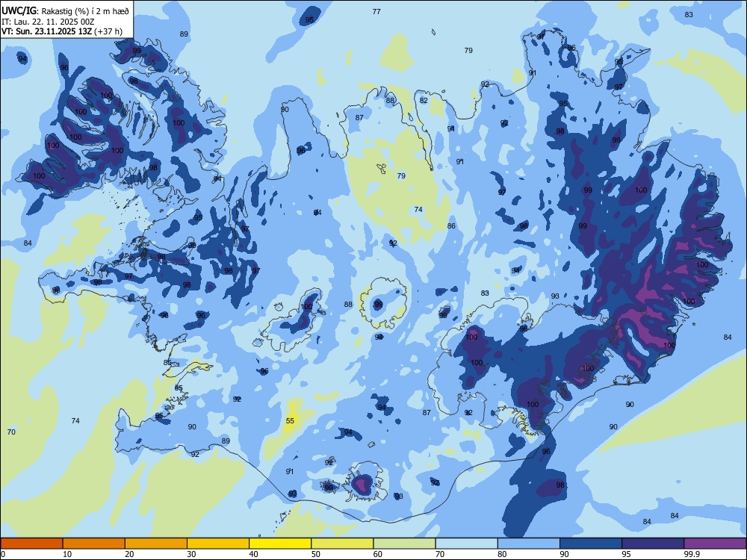Click the '50' legend scale label
Screen dimensions: 747x560
(x=316, y=554)
